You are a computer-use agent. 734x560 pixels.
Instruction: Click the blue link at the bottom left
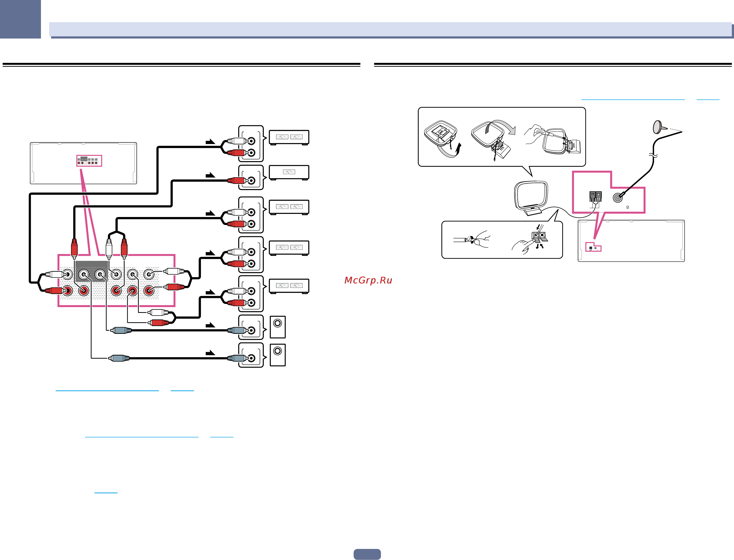tap(106, 492)
